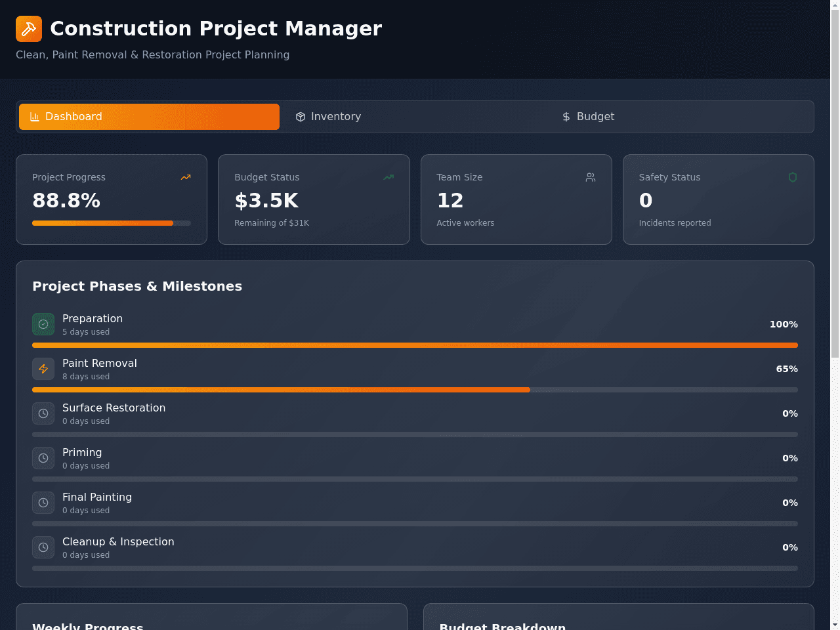Screen dimensions: 840x630
Task: Click the Paint Removal progress bar
Action: pos(415,390)
